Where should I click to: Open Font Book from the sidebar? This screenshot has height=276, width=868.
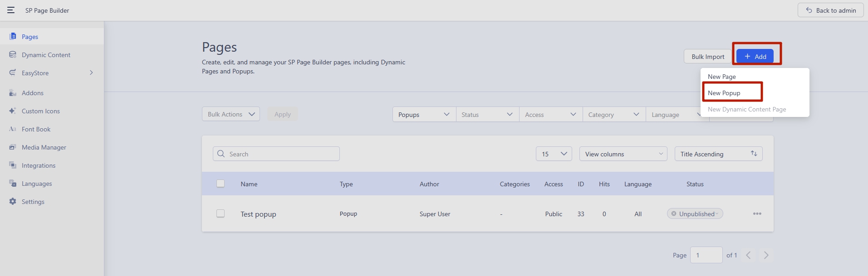[36, 129]
